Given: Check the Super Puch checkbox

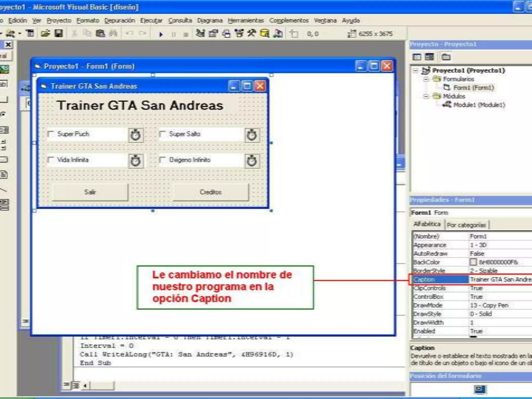Looking at the screenshot, I should [x=51, y=134].
